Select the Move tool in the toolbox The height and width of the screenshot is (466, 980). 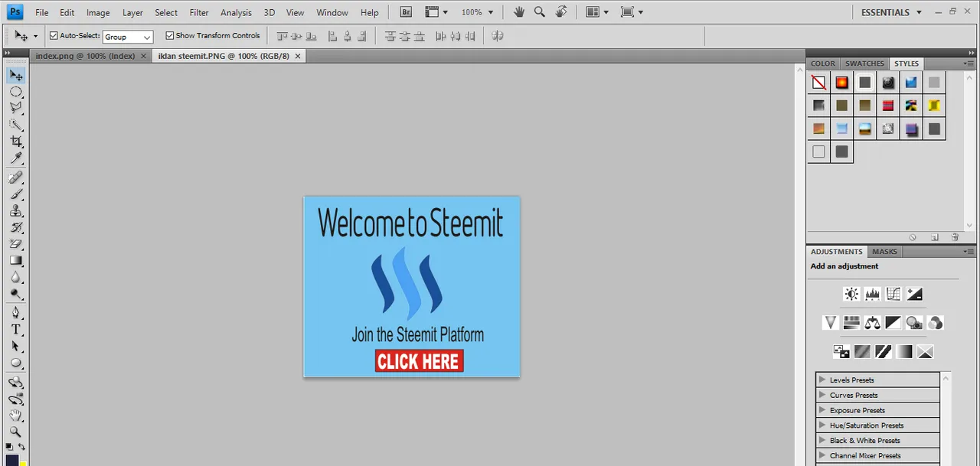tap(15, 75)
